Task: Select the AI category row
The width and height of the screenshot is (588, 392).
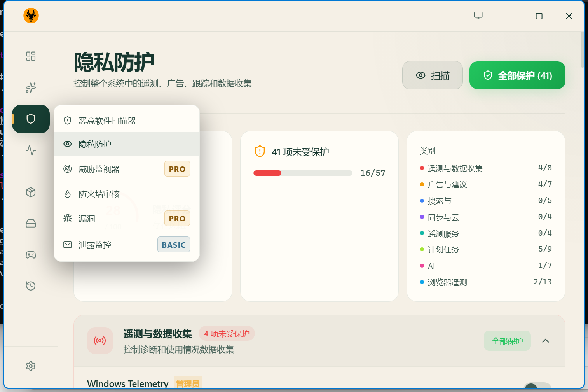Action: [x=486, y=266]
